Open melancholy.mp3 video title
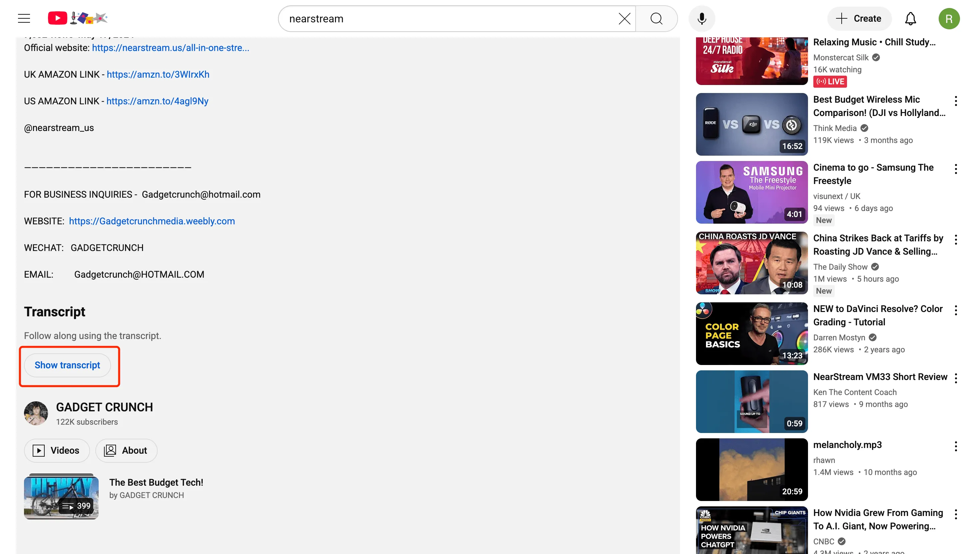This screenshot has height=554, width=980. [x=847, y=445]
